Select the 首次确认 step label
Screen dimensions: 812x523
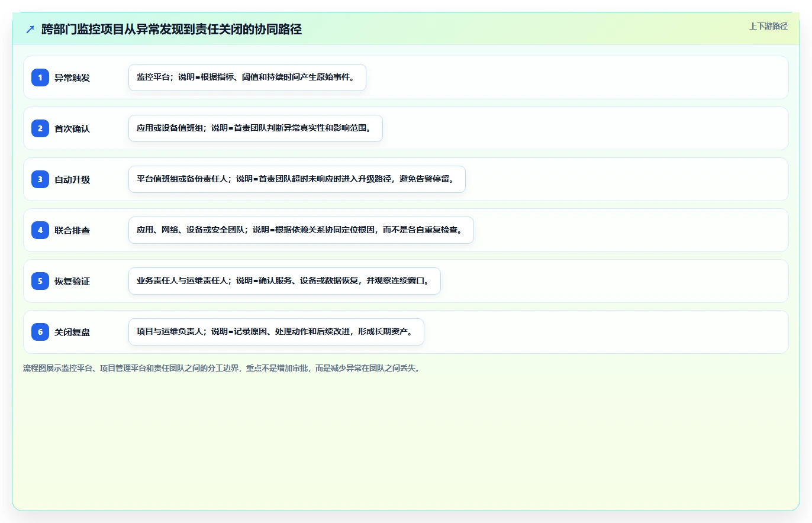[x=72, y=128]
